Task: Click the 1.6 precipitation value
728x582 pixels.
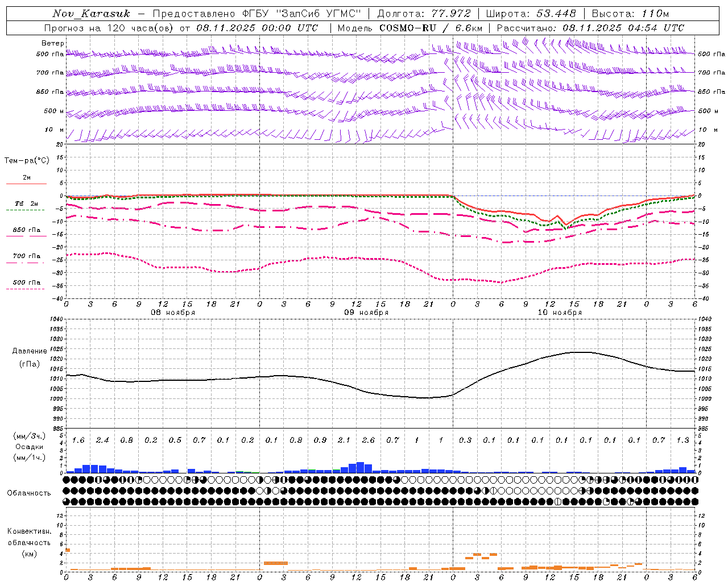Action: click(78, 440)
